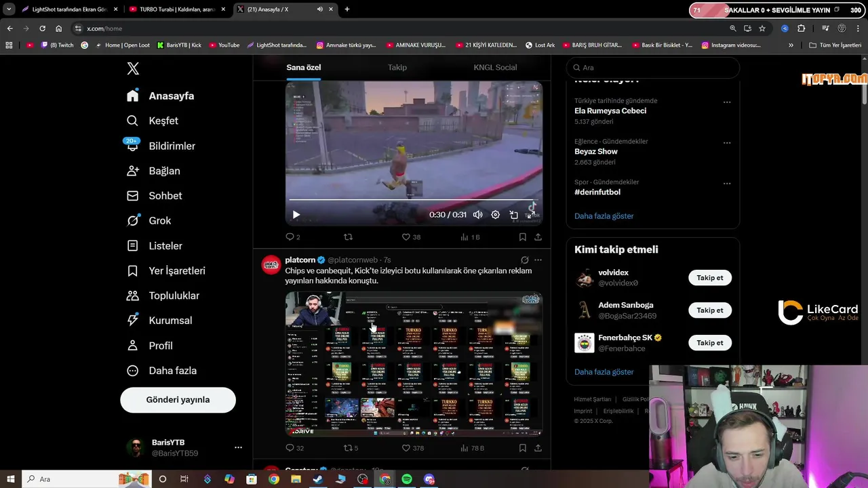This screenshot has height=488, width=868.
Task: Open Keşfet from the sidebar
Action: [x=153, y=121]
